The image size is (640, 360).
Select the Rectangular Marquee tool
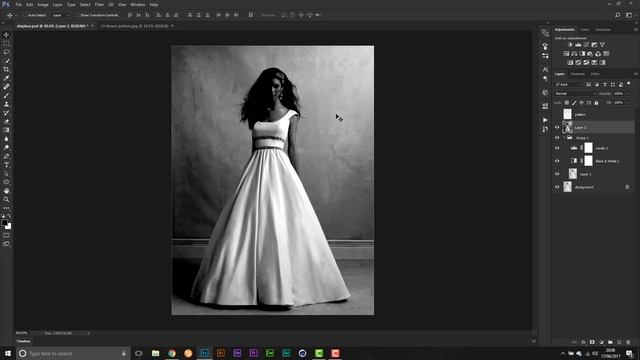[x=6, y=43]
